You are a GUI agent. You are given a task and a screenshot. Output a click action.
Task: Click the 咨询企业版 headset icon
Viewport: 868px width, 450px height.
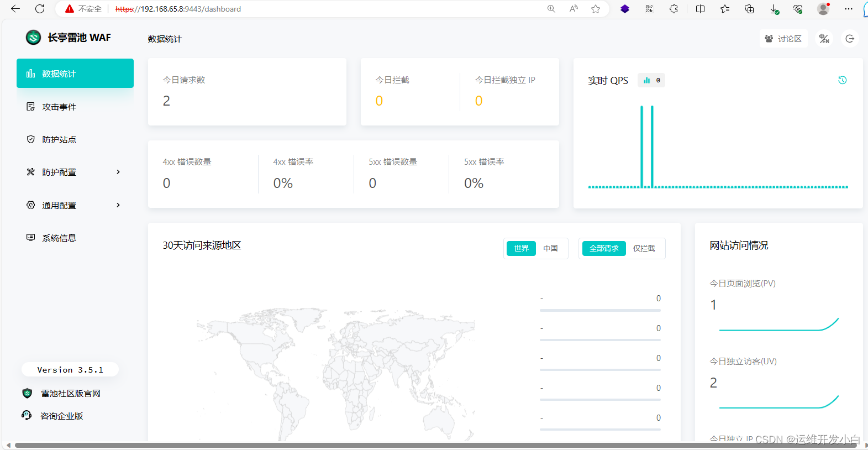coord(27,415)
